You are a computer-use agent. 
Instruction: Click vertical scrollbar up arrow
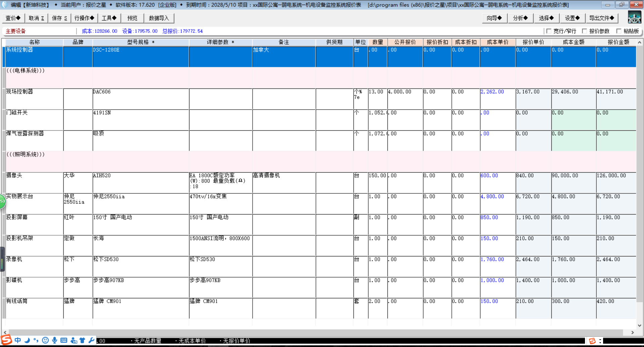point(640,42)
